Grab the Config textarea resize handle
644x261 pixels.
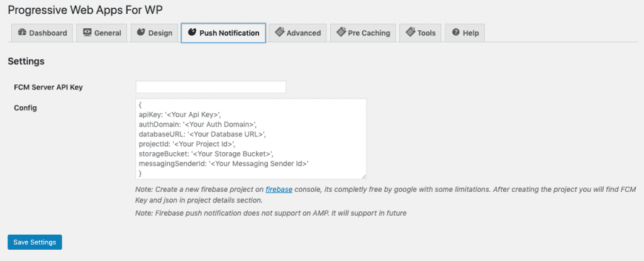tap(363, 176)
